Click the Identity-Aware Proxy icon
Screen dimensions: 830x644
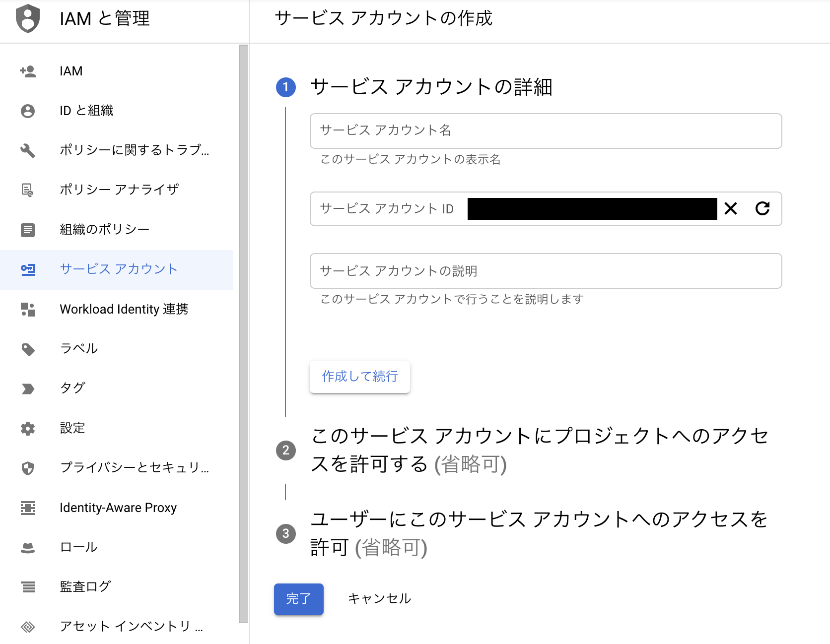point(28,508)
